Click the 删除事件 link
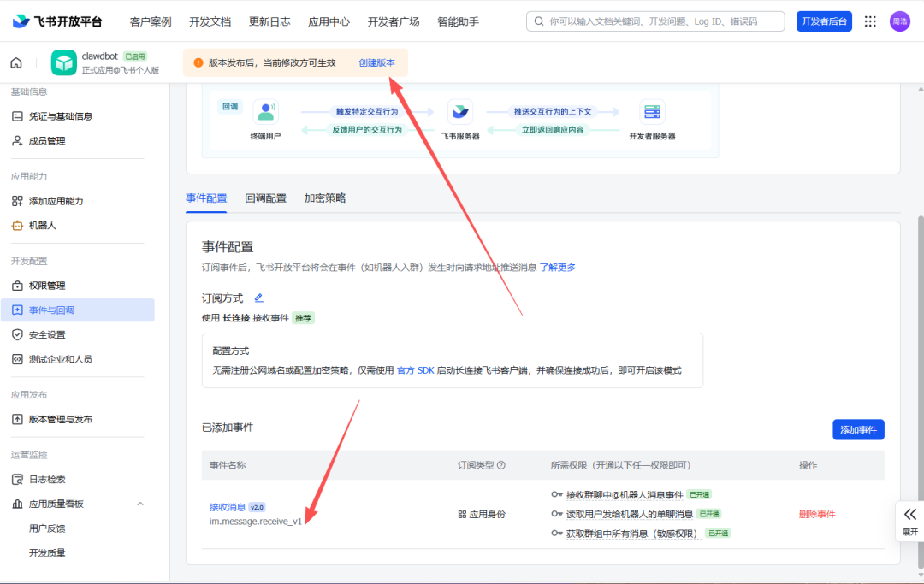Image resolution: width=924 pixels, height=584 pixels. coord(817,514)
